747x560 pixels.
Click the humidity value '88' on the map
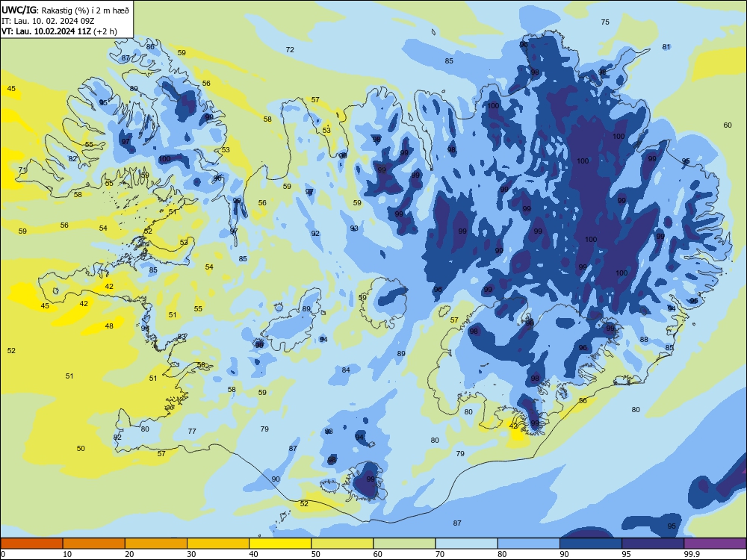(x=644, y=340)
